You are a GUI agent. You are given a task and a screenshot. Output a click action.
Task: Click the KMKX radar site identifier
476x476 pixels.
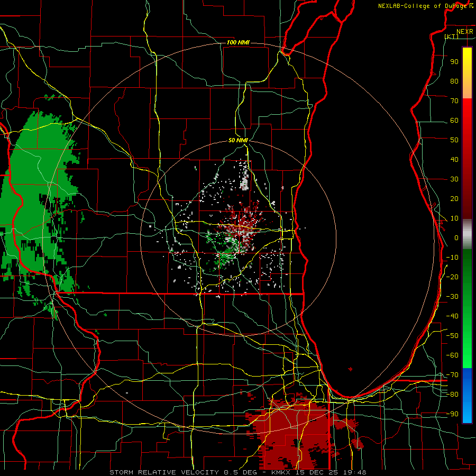point(281,472)
